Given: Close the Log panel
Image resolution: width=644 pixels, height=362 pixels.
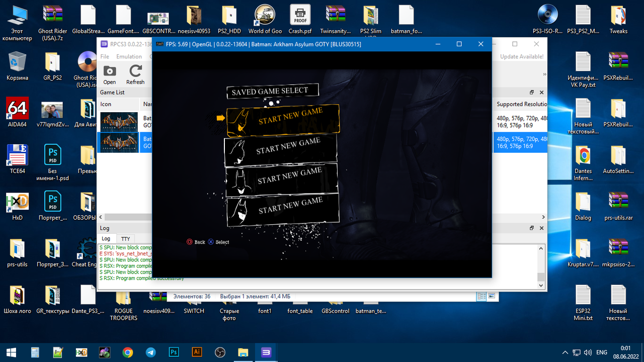Looking at the screenshot, I should pyautogui.click(x=542, y=228).
